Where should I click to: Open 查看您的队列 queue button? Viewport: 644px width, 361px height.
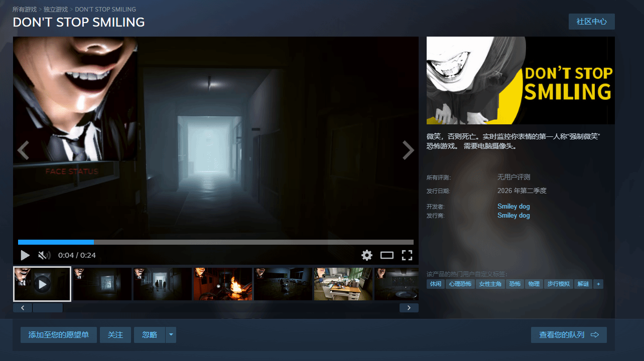coord(569,335)
